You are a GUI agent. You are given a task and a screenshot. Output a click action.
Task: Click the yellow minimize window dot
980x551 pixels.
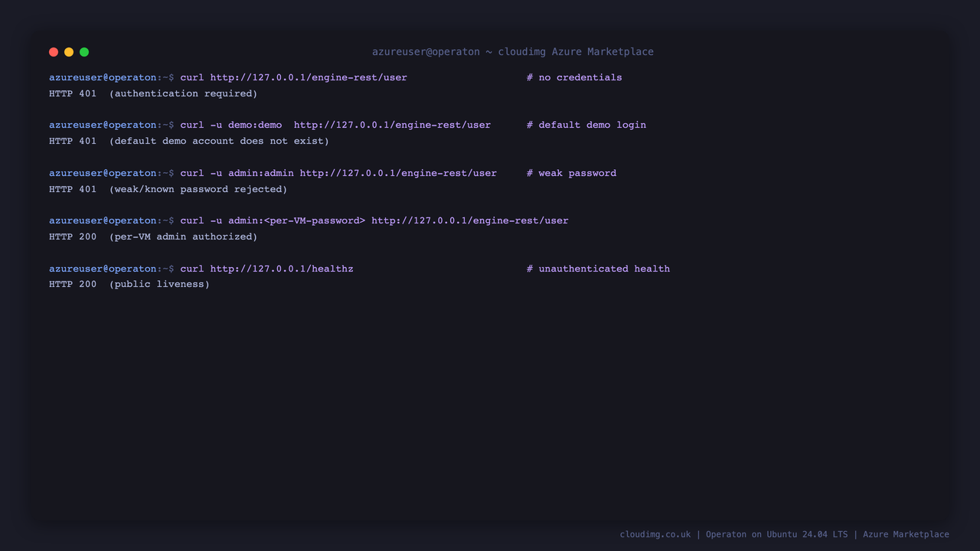[x=69, y=52]
